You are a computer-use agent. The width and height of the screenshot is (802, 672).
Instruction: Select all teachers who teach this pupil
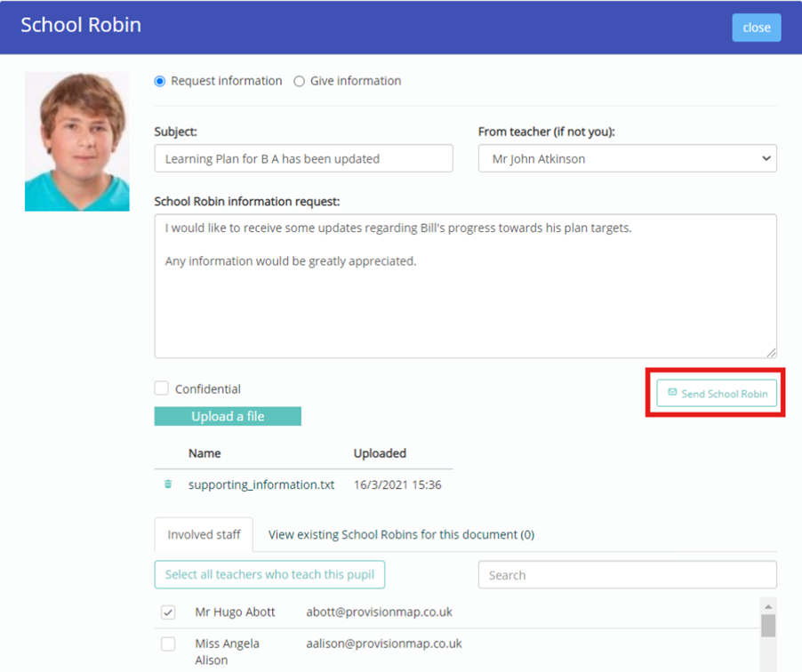[269, 574]
